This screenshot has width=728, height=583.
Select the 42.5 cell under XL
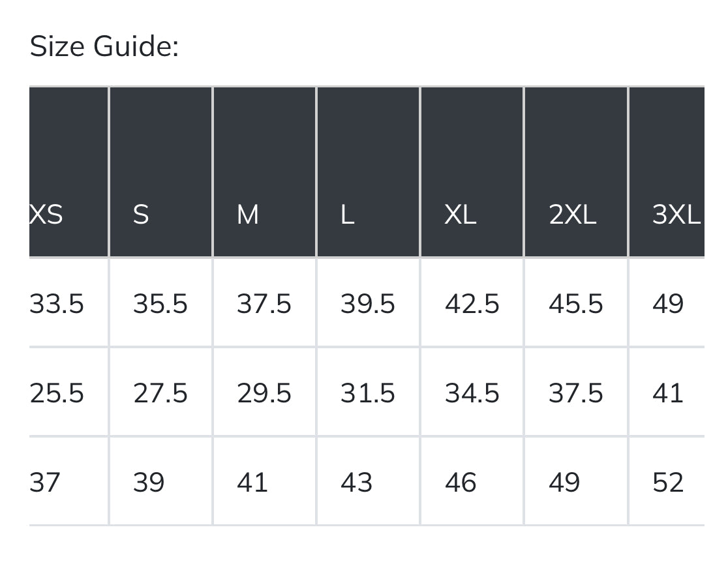pyautogui.click(x=472, y=304)
